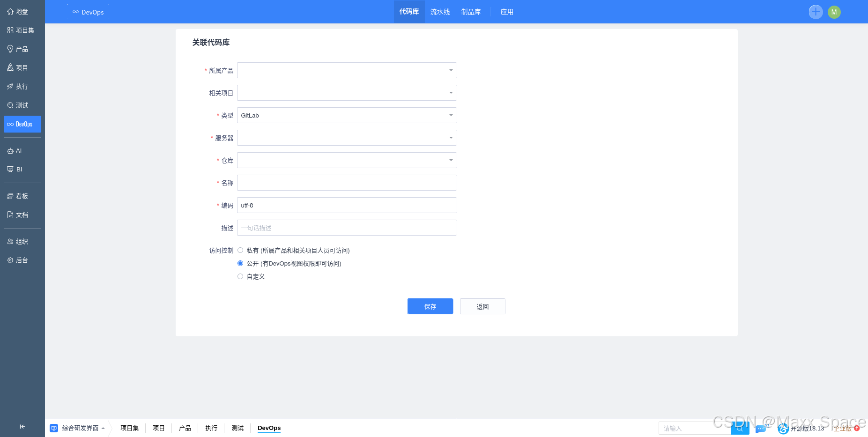868x437 pixels.
Task: Click into the 编码 utf-8 field
Action: (347, 205)
